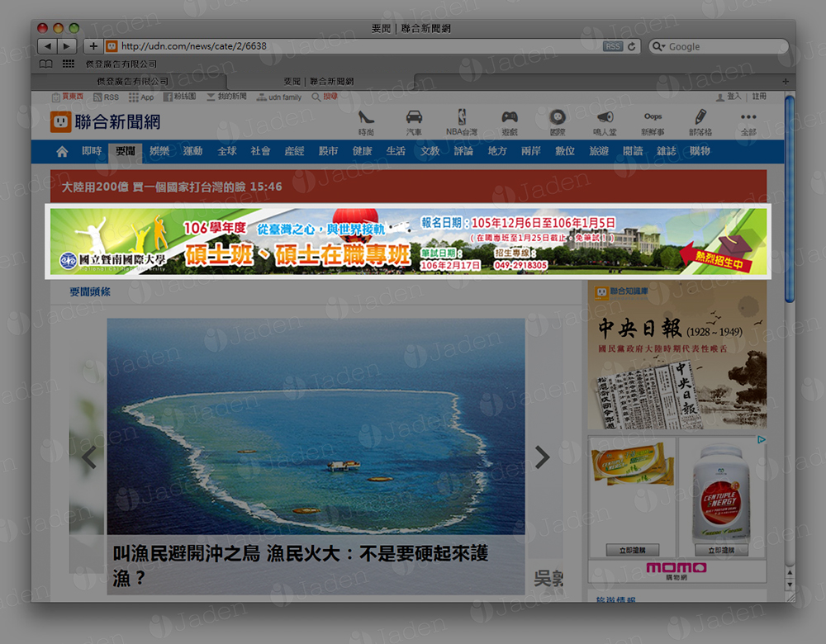Image resolution: width=826 pixels, height=644 pixels.
Task: Show the previous slide in the headline carousel
Action: coord(89,457)
